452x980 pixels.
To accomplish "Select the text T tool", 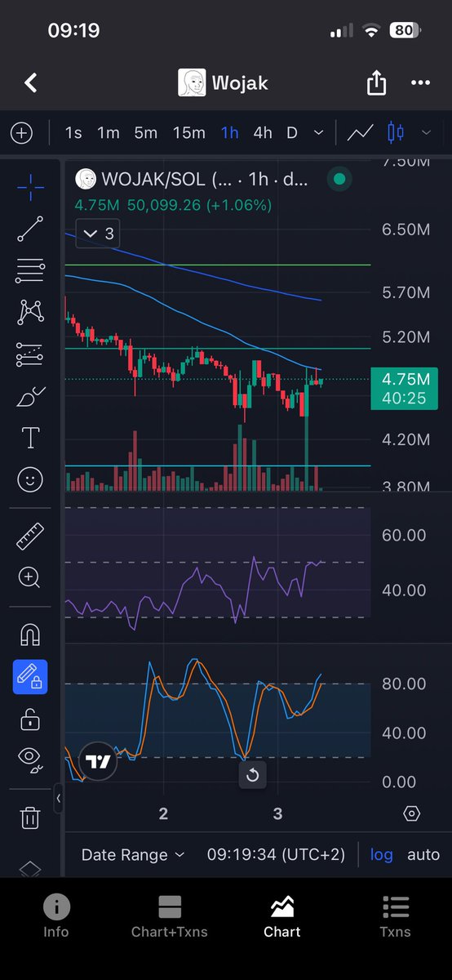I will (30, 439).
